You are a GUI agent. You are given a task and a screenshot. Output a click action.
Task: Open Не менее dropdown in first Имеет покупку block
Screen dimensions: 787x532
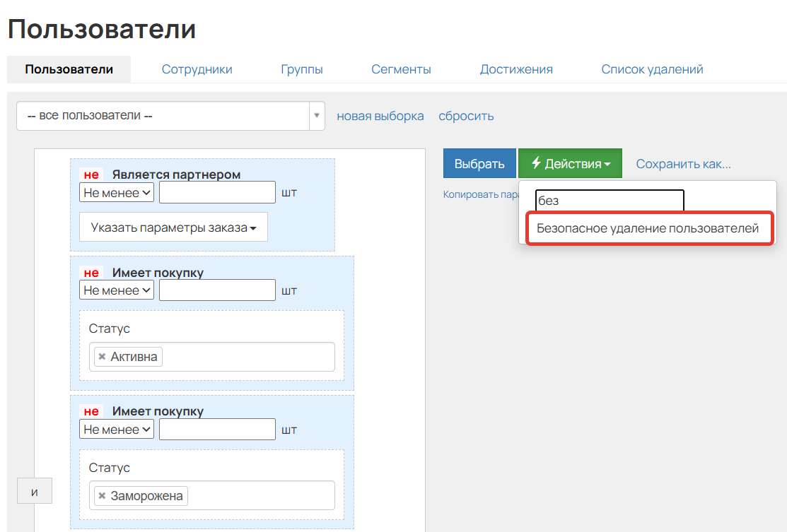coord(116,290)
